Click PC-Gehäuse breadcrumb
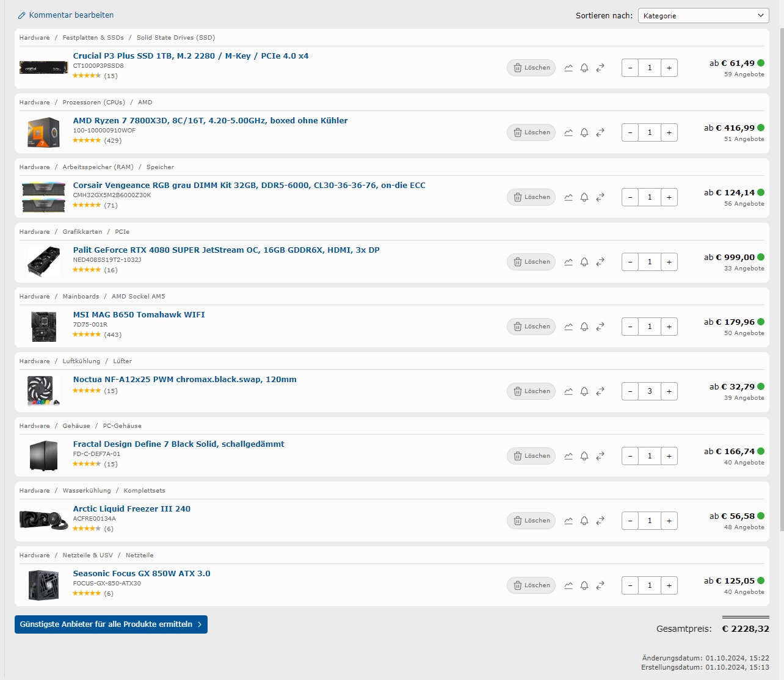This screenshot has width=784, height=680. coord(122,426)
